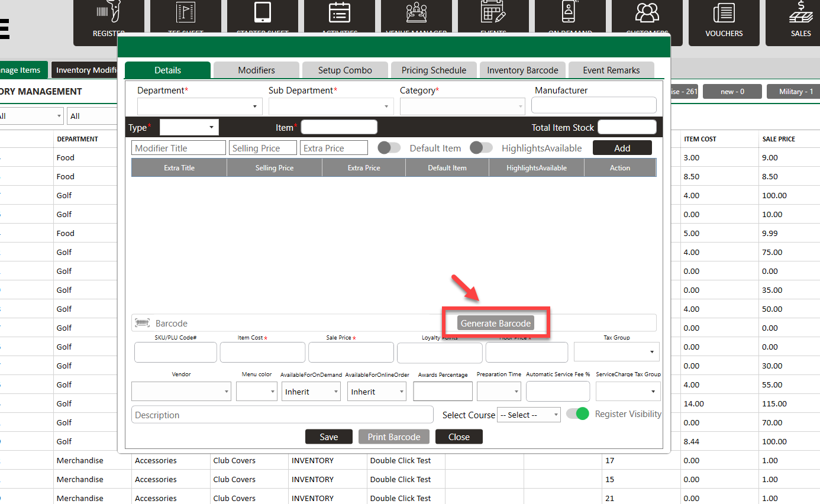
Task: Open the Activities calendar icon
Action: pyautogui.click(x=340, y=13)
